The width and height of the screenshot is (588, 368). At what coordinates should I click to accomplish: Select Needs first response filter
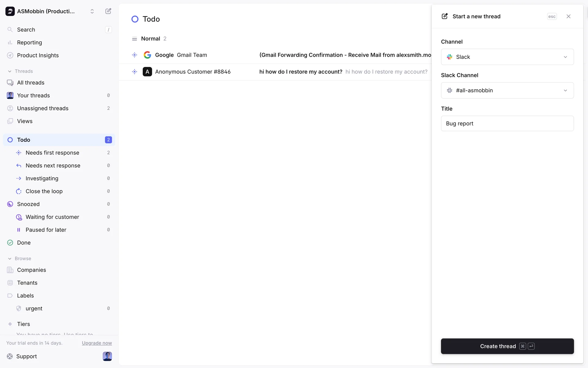tap(52, 153)
